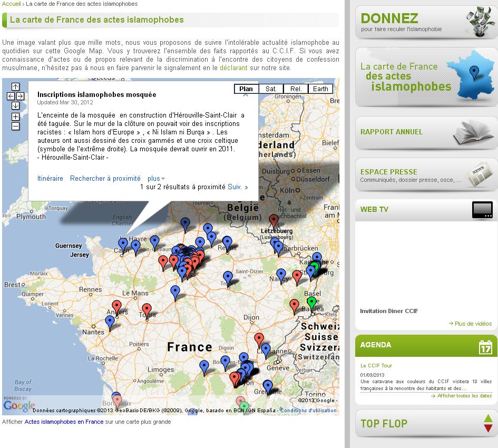Click the Accueil breadcrumb link
498x448 pixels.
click(12, 4)
